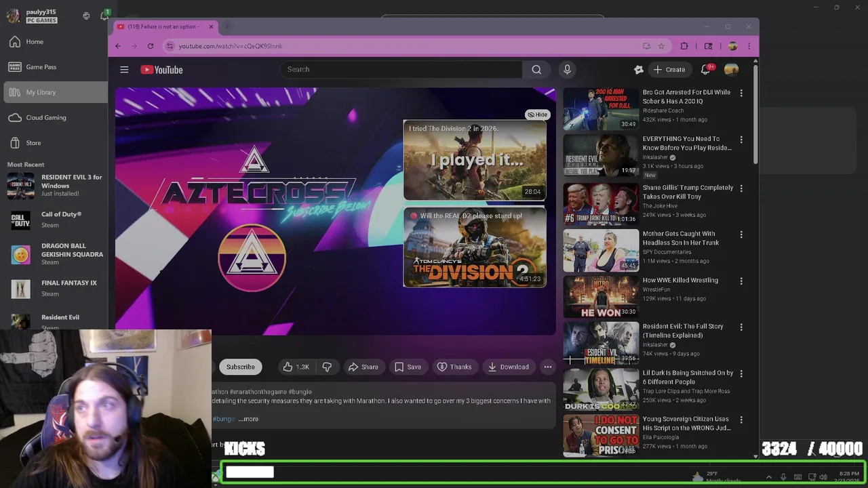Open Xbox app notifications bell
868x488 pixels.
(104, 15)
